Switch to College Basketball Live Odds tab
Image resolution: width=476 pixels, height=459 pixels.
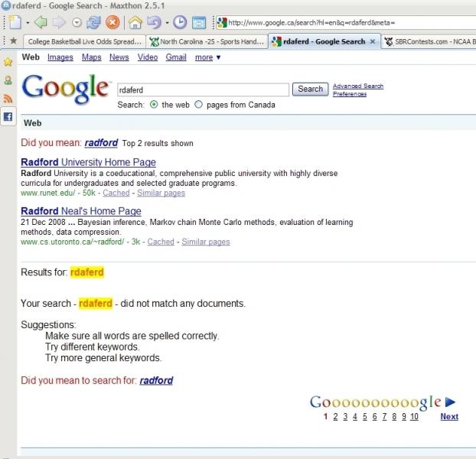pyautogui.click(x=84, y=41)
